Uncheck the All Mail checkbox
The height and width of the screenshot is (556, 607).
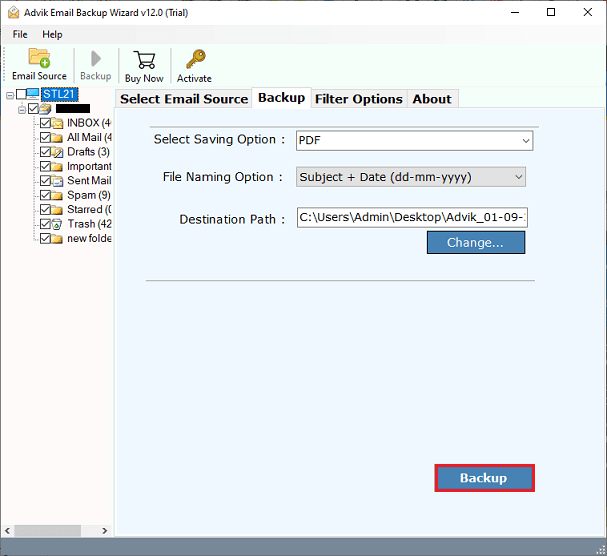(45, 137)
